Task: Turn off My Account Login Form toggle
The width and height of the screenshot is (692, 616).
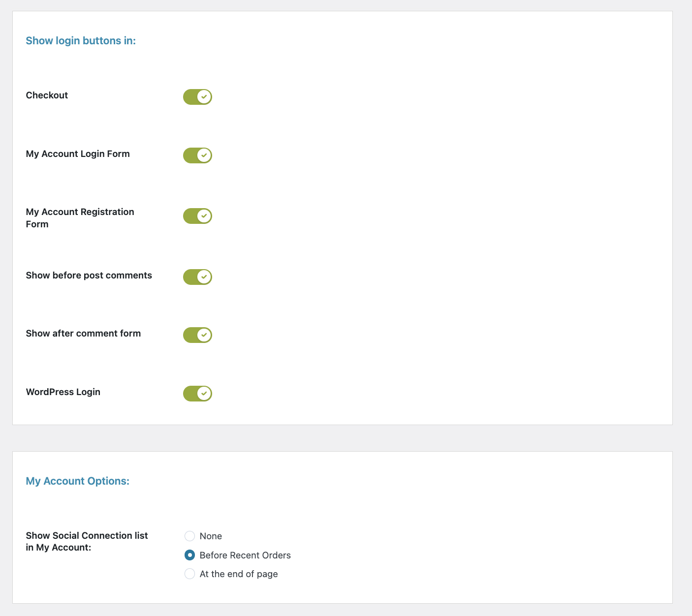Action: [x=197, y=155]
